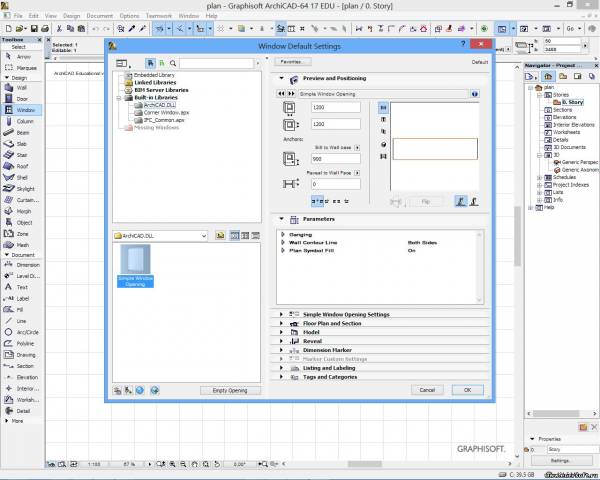Click the Empty Opening button
600x480 pixels.
(230, 390)
